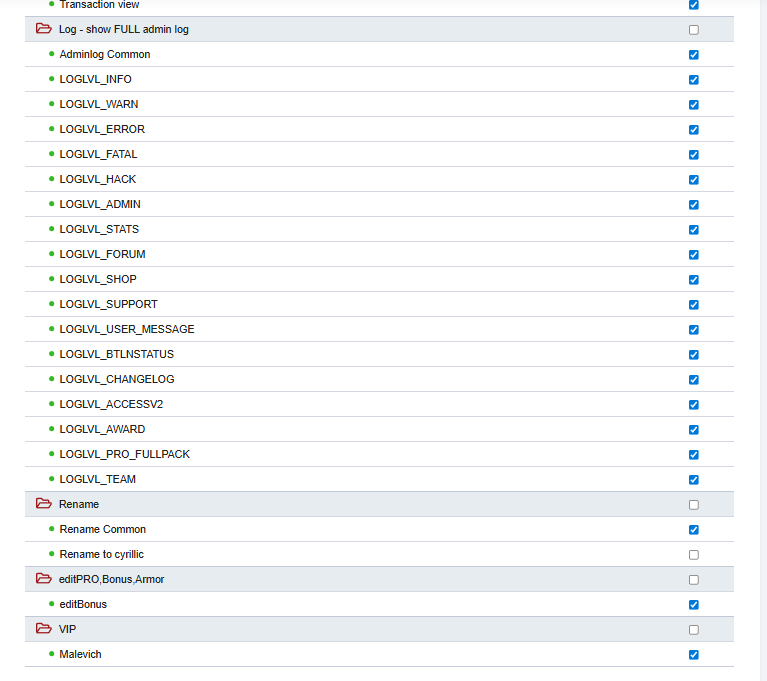
Task: Uncheck the LOGLVL_PRO_FULLPACK checkbox
Action: [x=694, y=454]
